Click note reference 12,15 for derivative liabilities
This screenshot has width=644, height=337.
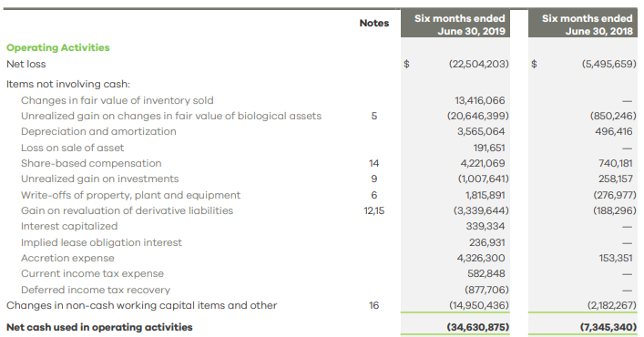point(373,210)
